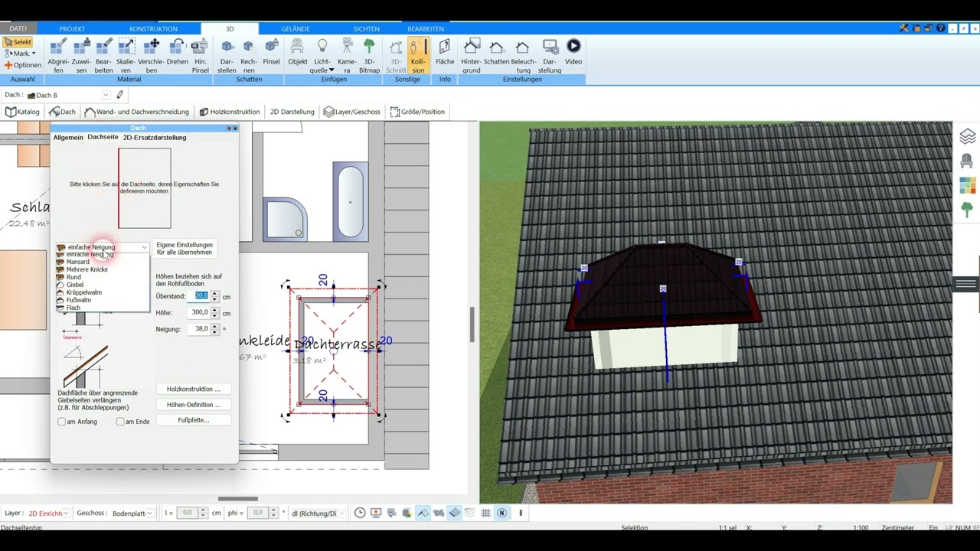
Task: Open the Layer/Geschoss settings
Action: (x=352, y=112)
